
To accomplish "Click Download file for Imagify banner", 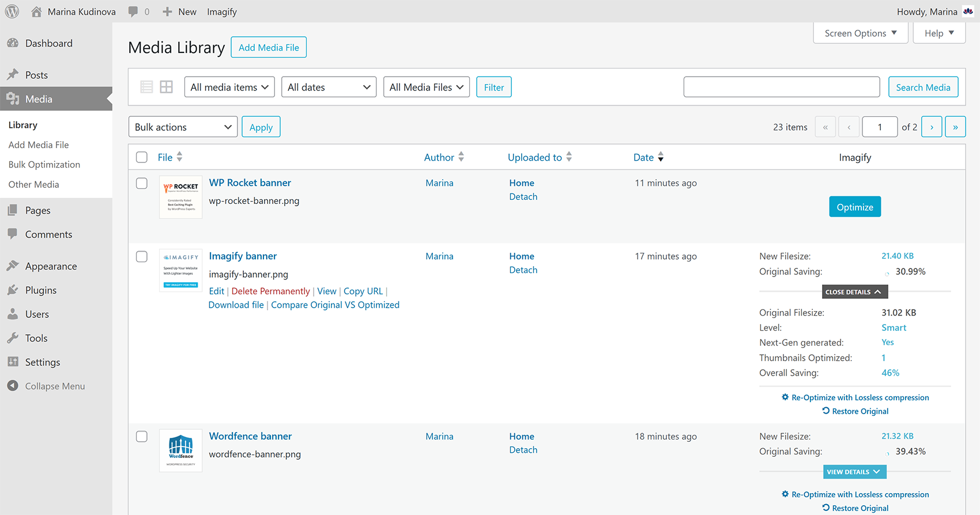I will tap(236, 305).
